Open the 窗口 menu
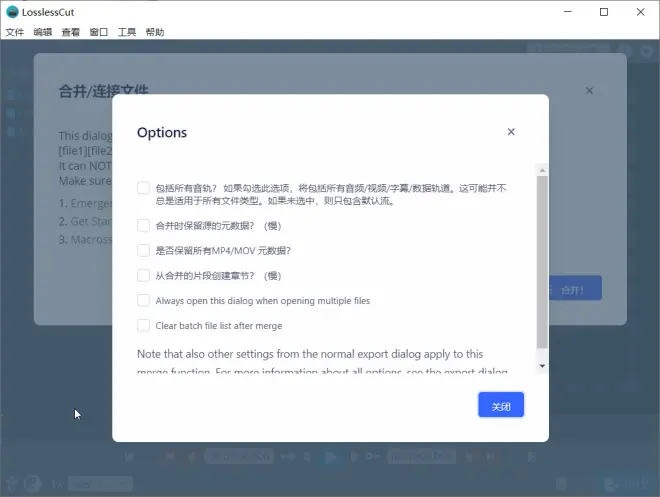 pos(98,32)
